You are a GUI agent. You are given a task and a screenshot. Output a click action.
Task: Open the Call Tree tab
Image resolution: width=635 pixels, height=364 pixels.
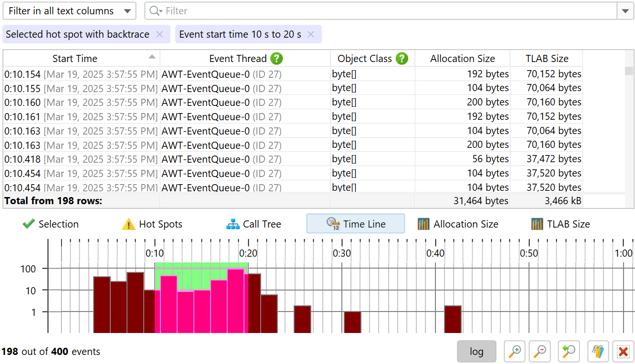coord(254,224)
